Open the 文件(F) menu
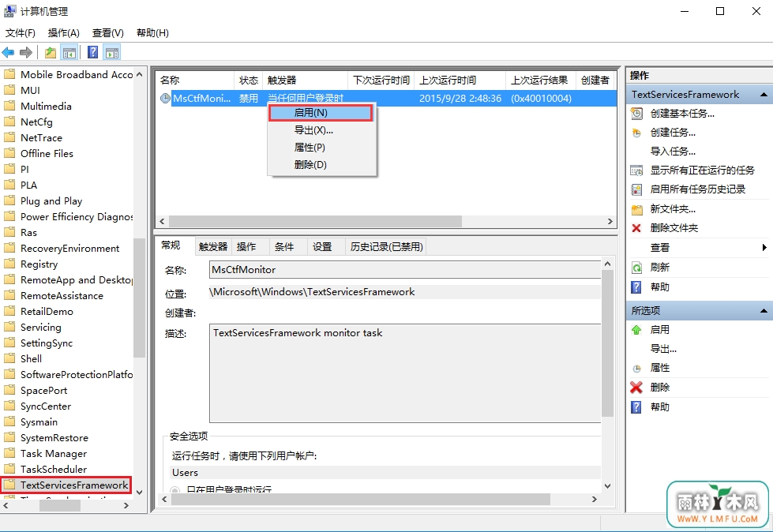This screenshot has width=773, height=532. (x=21, y=33)
